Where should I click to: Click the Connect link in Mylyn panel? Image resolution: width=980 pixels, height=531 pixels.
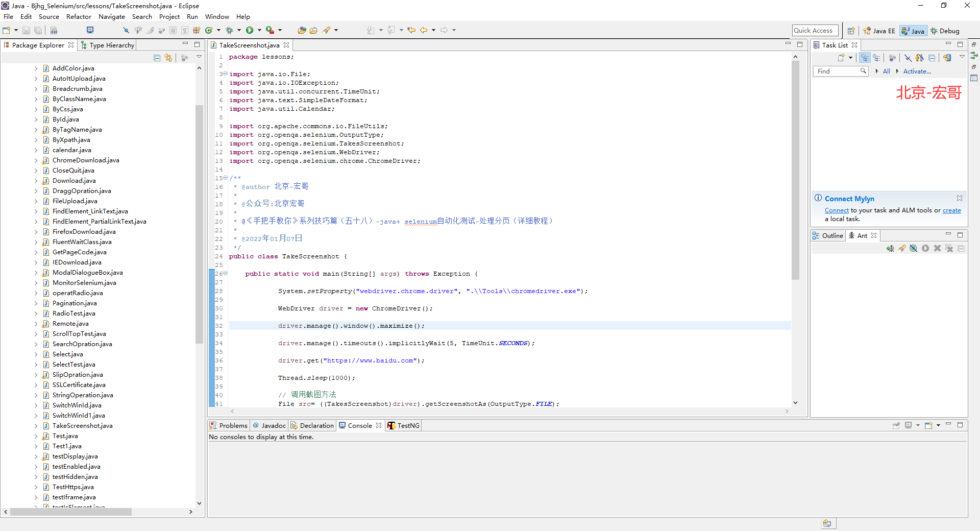click(837, 210)
